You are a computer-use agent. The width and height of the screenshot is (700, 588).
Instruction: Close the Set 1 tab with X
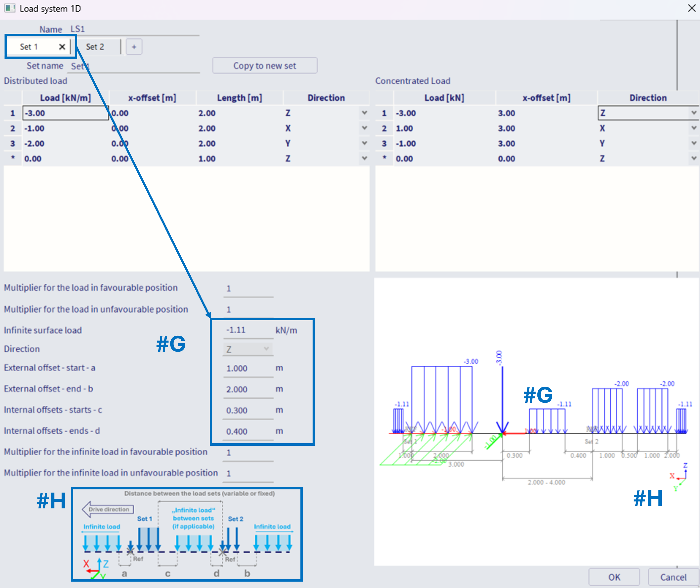point(62,47)
